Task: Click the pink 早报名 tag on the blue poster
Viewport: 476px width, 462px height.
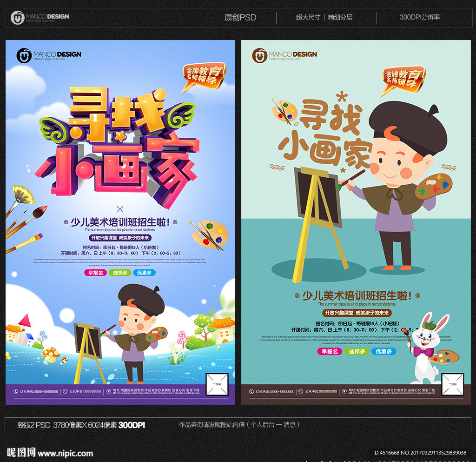Action: tap(96, 273)
